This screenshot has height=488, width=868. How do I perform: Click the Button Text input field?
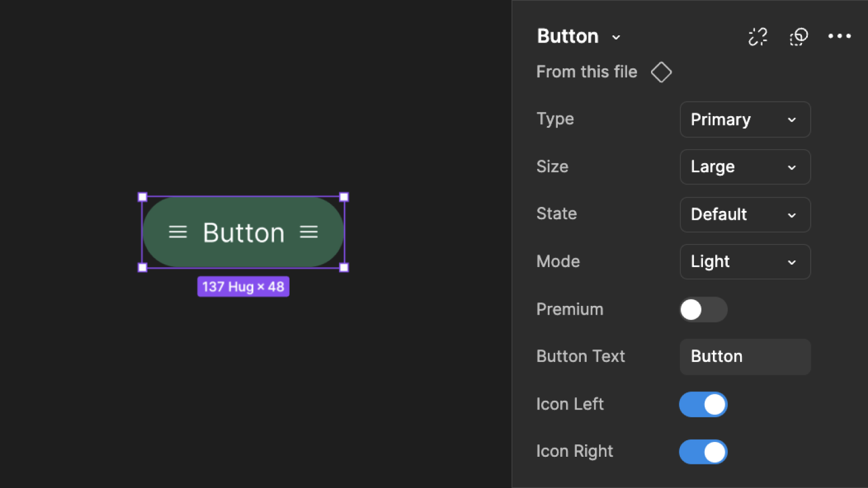pos(745,357)
